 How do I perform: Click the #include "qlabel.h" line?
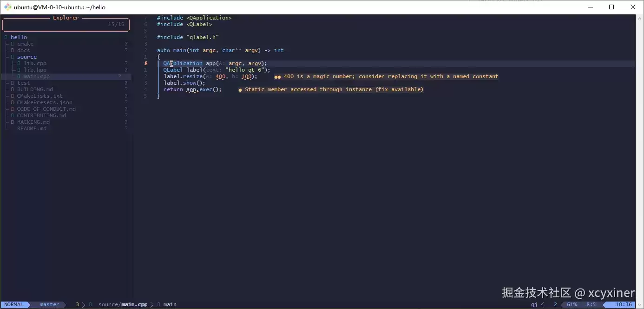(188, 37)
